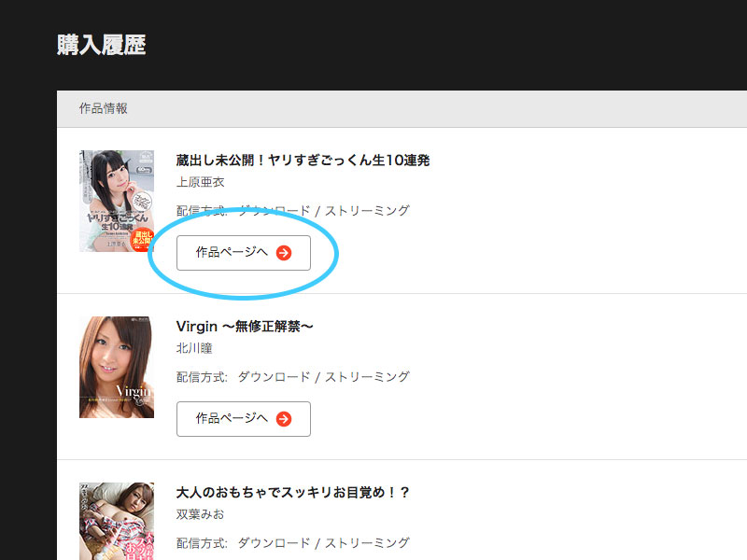Open the title link starting with 蔵出し未公開
The height and width of the screenshot is (560, 747).
[x=303, y=160]
